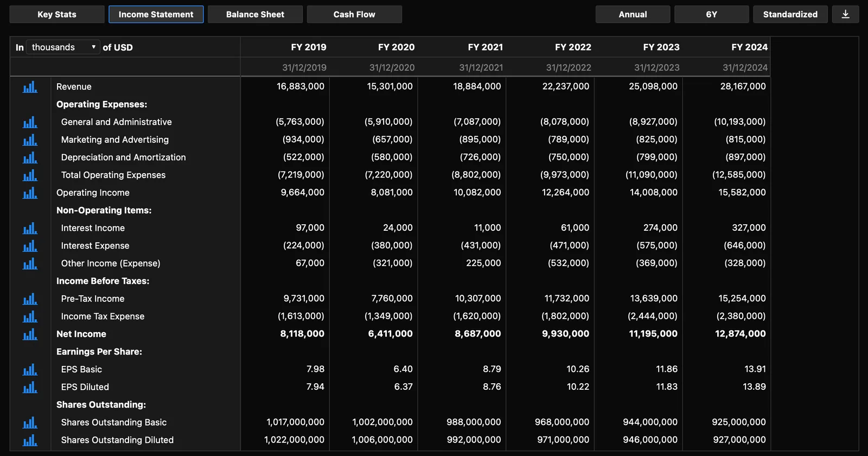The image size is (868, 456).
Task: Select FY 2019 revenue value 16,883,000
Action: click(301, 86)
